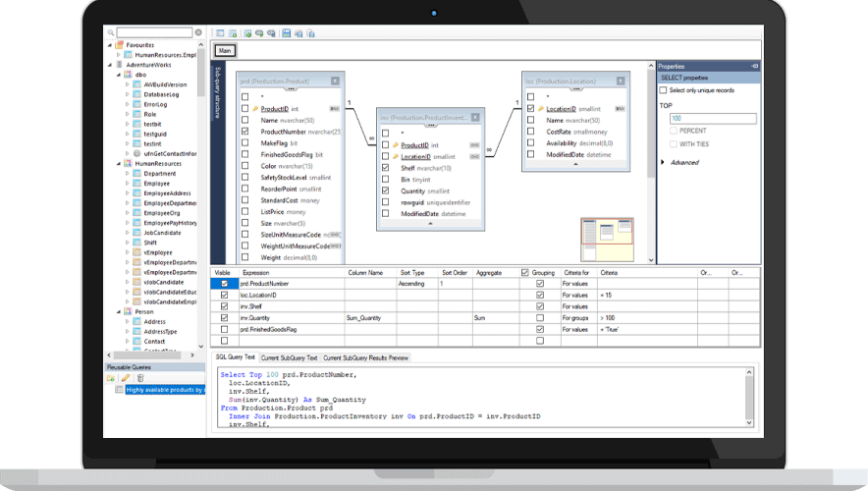Collapse the Person schema node
The width and height of the screenshot is (868, 491).
coord(119,311)
